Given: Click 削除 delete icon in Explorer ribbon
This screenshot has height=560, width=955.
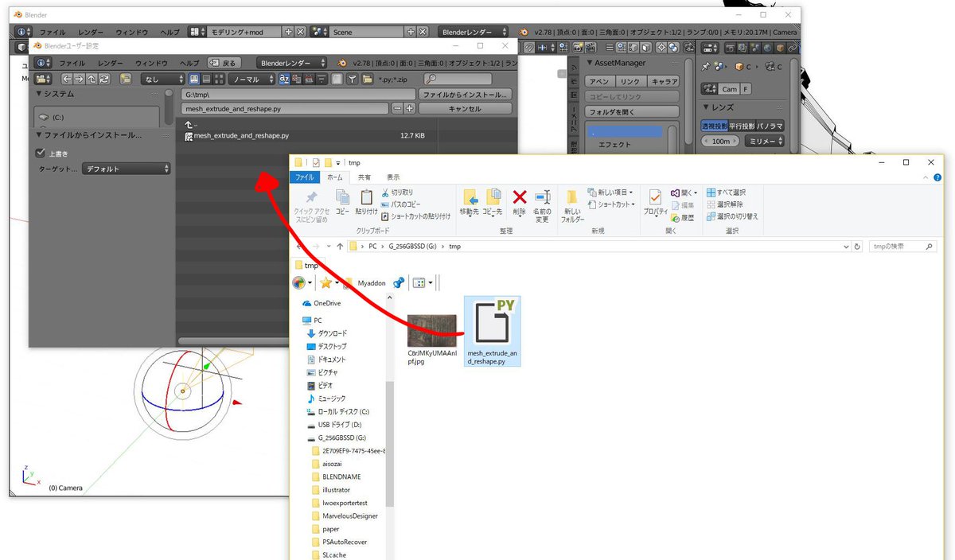Looking at the screenshot, I should coord(519,202).
